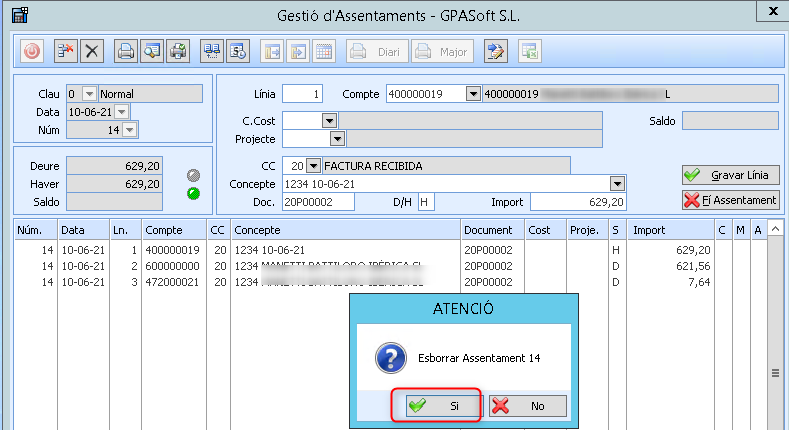789x430 pixels.
Task: Click the gray status indicator light
Action: click(x=194, y=175)
